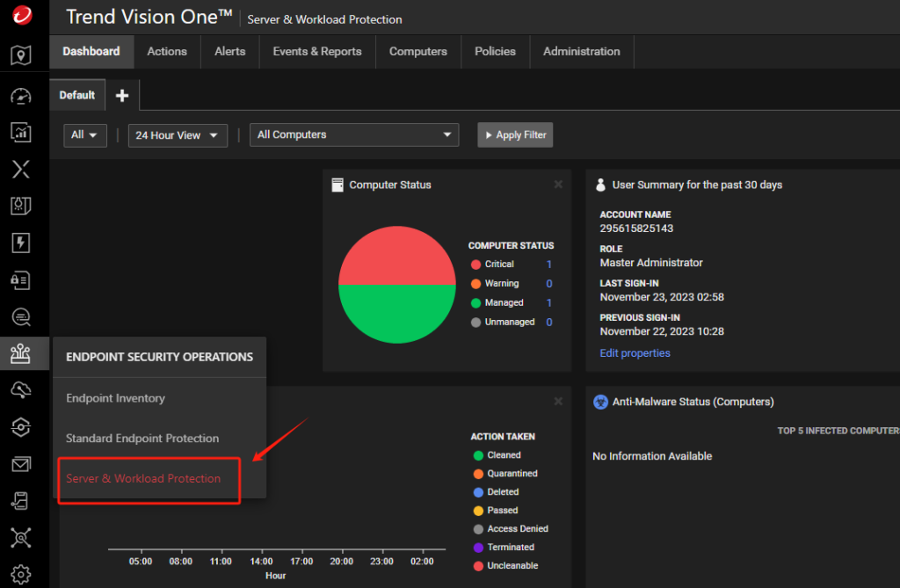Open the lock and list sidebar icon
This screenshot has height=588, width=900.
click(x=21, y=280)
